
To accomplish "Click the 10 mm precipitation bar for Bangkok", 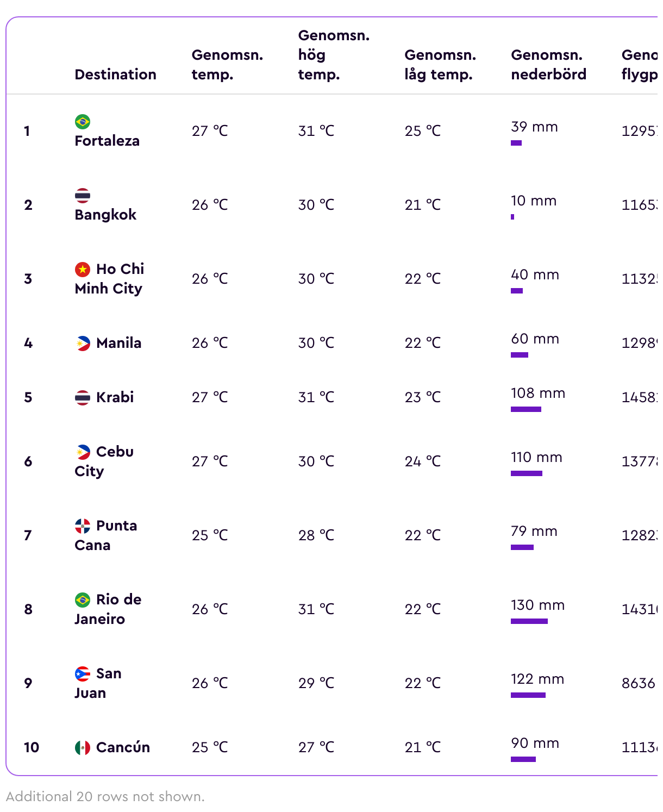I will [512, 217].
